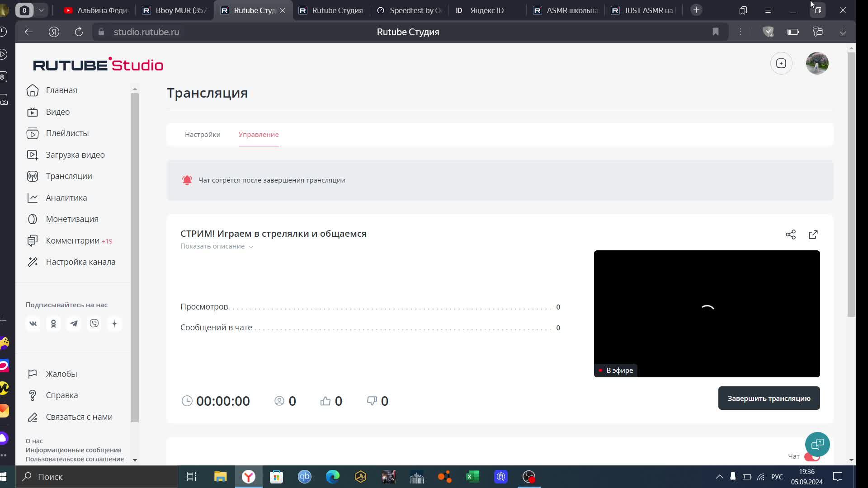
Task: Open OBS Studio from taskbar
Action: (528, 477)
